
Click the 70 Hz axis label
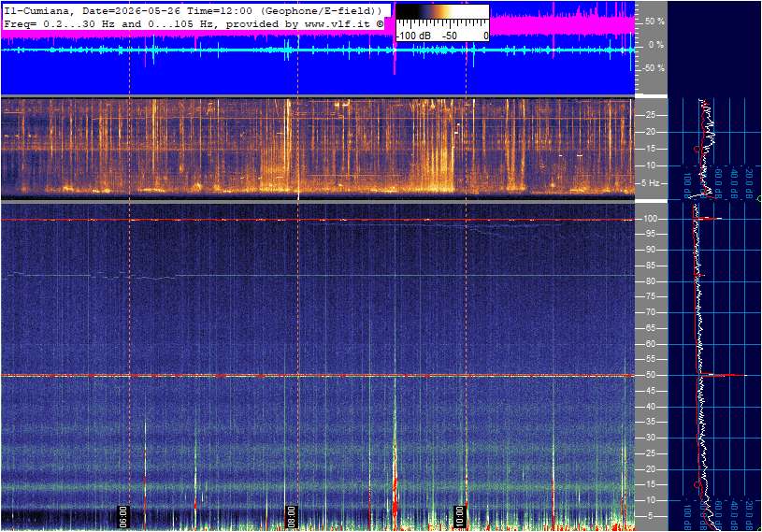point(650,312)
